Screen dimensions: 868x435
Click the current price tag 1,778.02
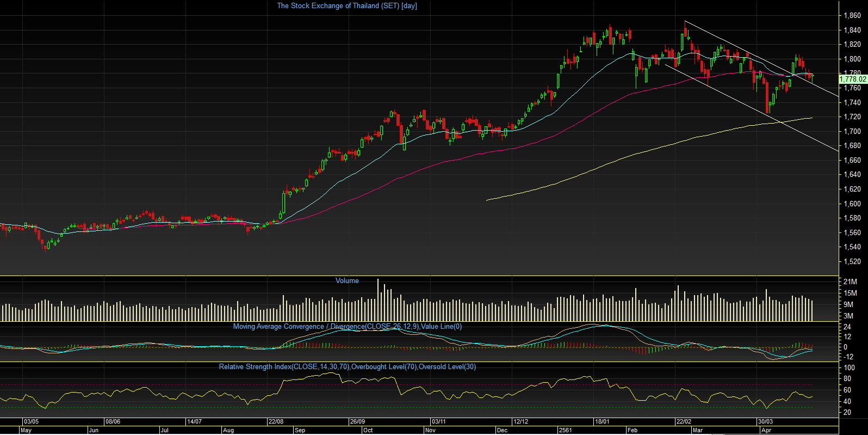(x=853, y=79)
